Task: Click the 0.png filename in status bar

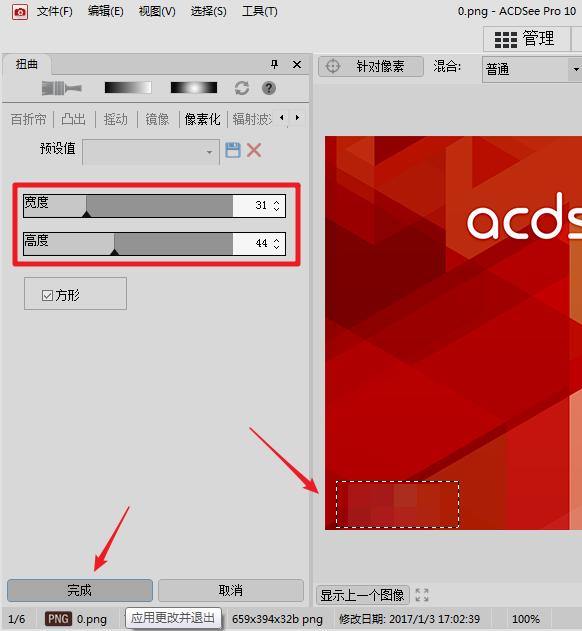Action: click(x=92, y=619)
